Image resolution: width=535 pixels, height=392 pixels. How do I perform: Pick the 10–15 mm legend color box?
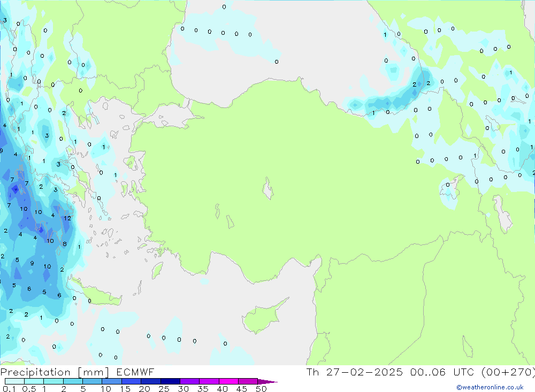[x=112, y=381]
